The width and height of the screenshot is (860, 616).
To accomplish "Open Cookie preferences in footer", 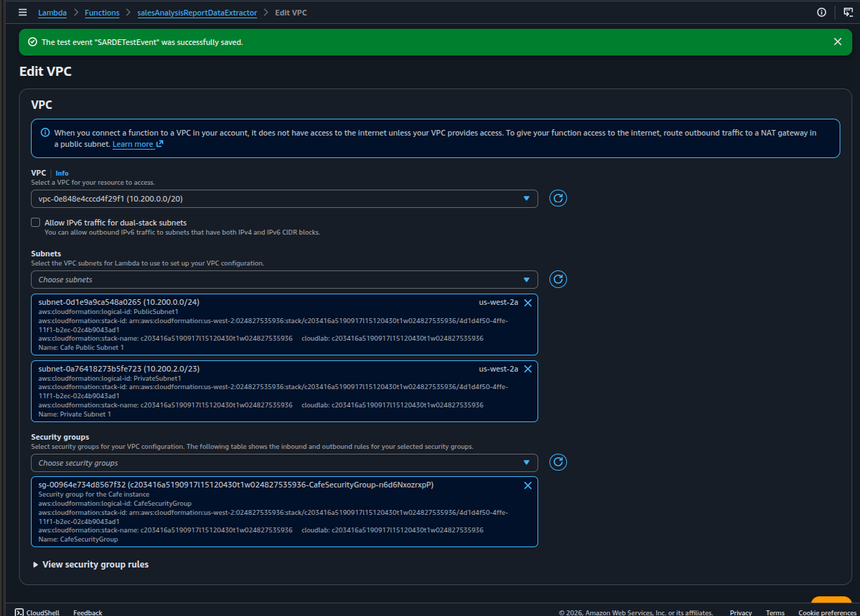I will (827, 612).
